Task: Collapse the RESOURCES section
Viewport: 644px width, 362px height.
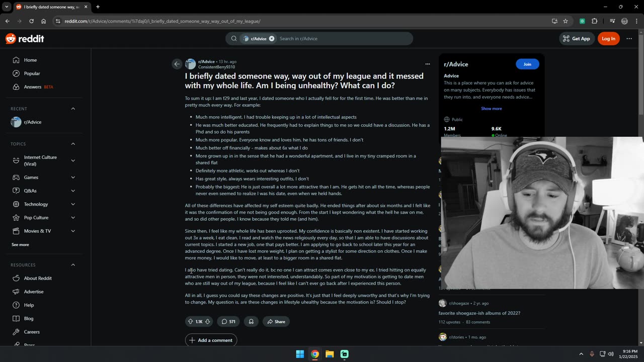Action: (x=73, y=265)
